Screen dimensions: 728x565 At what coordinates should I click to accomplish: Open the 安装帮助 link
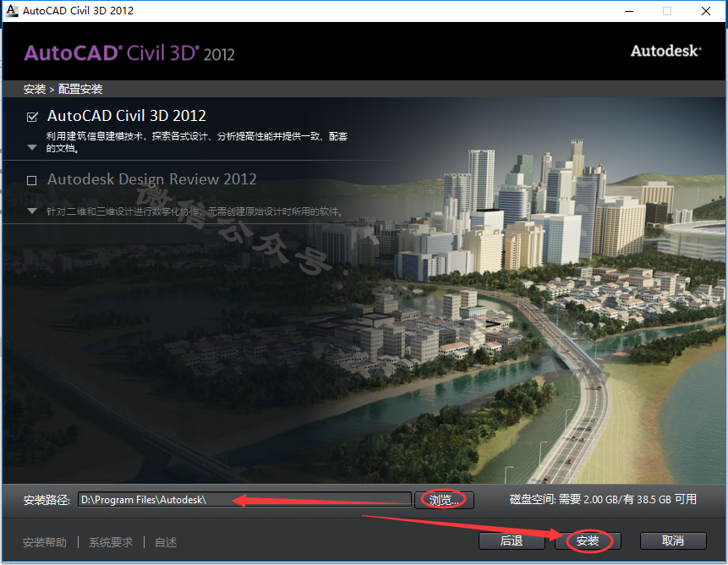(x=45, y=542)
